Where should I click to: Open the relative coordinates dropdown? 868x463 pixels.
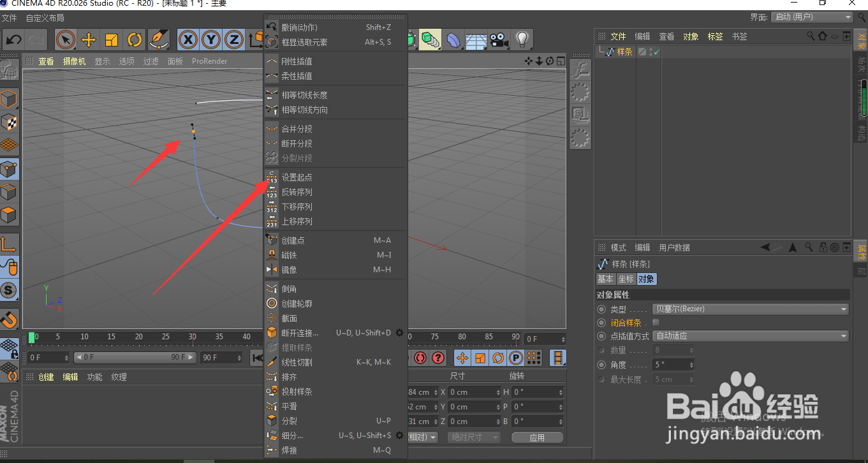422,437
